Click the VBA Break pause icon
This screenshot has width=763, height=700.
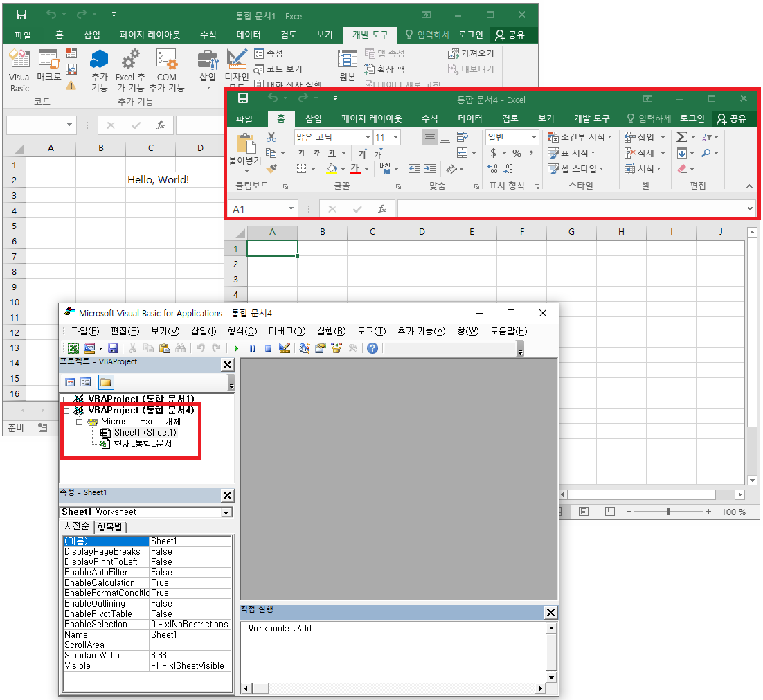pyautogui.click(x=252, y=348)
